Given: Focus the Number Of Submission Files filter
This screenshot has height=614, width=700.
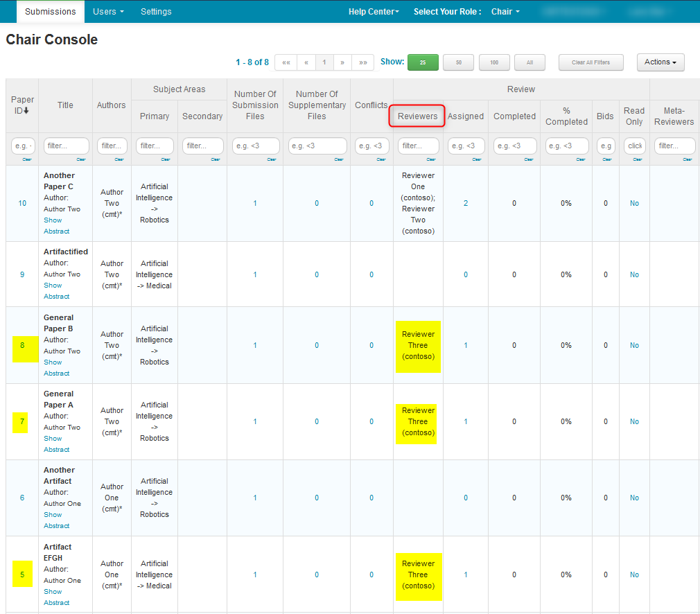Looking at the screenshot, I should pyautogui.click(x=256, y=146).
